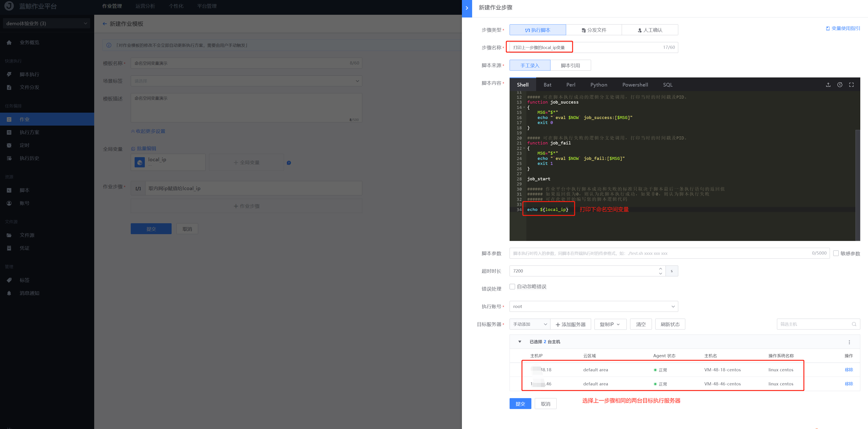Screen dimensions: 868x429
Task: Click the 脚本执行 sidebar icon
Action: [9, 74]
